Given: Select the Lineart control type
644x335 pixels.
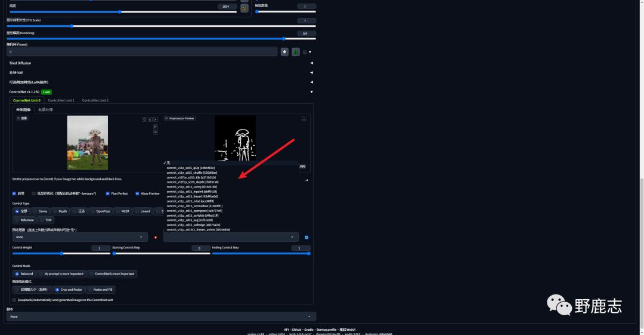Looking at the screenshot, I should pyautogui.click(x=143, y=211).
